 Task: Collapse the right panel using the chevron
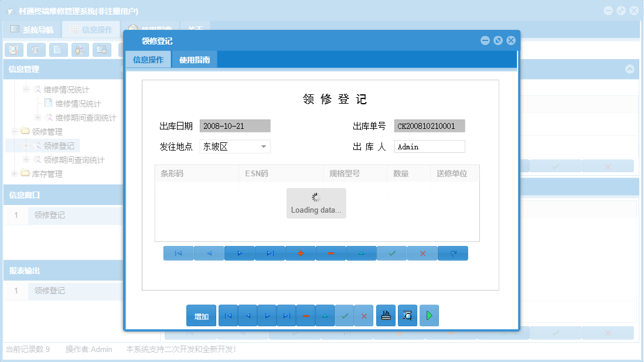pyautogui.click(x=629, y=69)
